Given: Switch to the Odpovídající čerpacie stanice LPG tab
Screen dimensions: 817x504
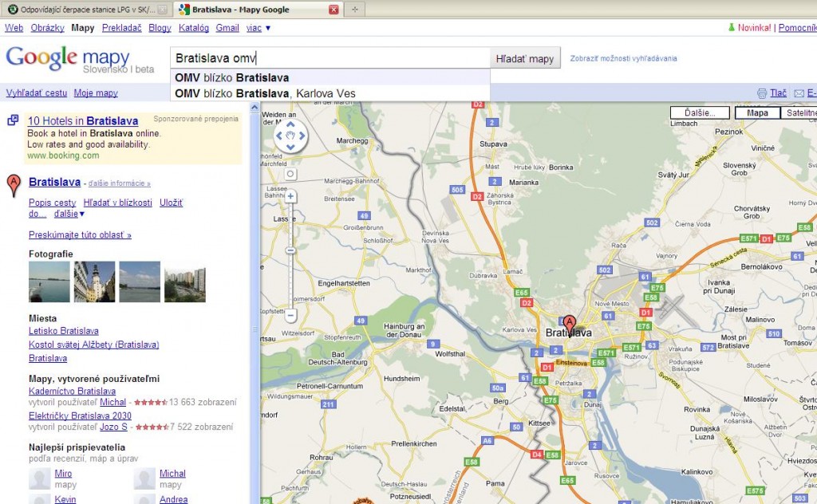Looking at the screenshot, I should coord(86,10).
